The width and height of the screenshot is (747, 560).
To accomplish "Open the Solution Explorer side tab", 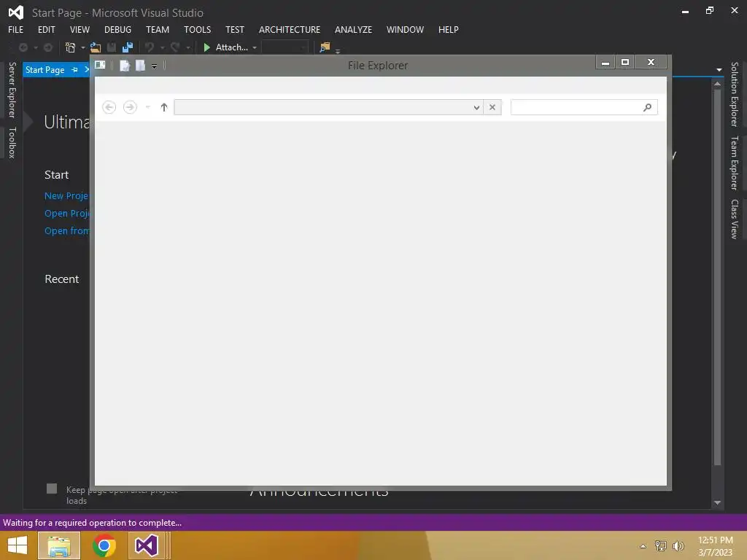I will tap(735, 94).
